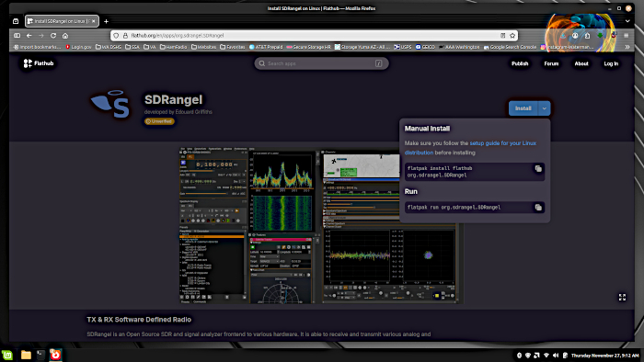Screen dimensions: 644x362
Task: Open the volume tray icon
Action: [556, 356]
